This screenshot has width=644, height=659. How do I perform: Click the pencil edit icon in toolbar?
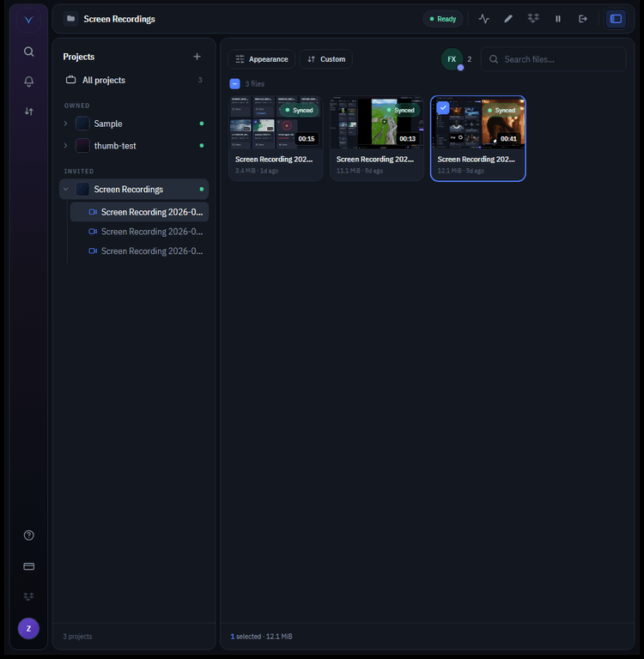[x=508, y=19]
